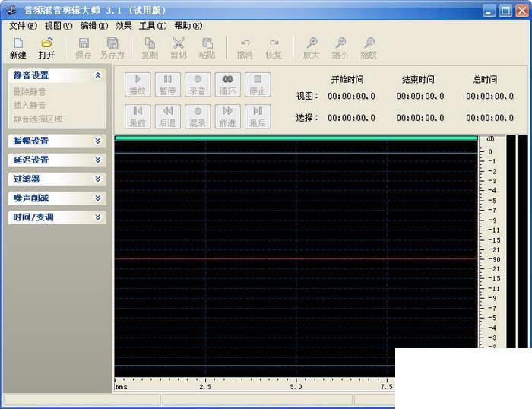The image size is (532, 409).
Task: Click the 粘贴 (Paste) toolbar icon
Action: click(207, 48)
